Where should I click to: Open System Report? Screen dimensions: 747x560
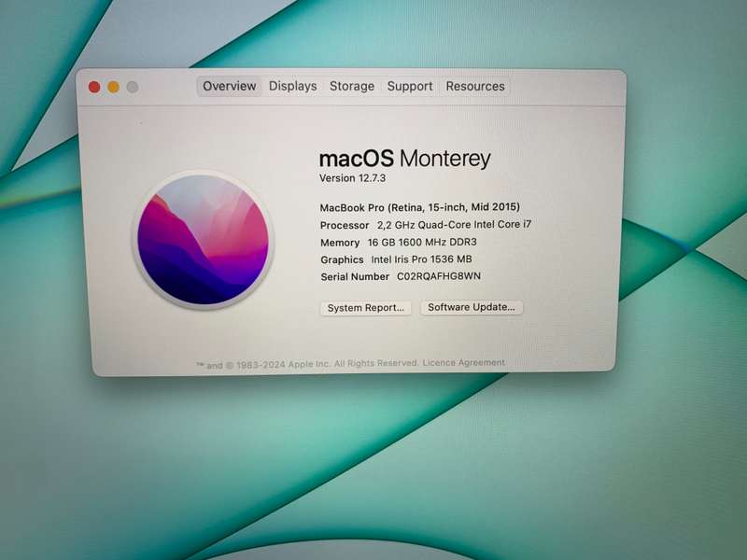365,308
